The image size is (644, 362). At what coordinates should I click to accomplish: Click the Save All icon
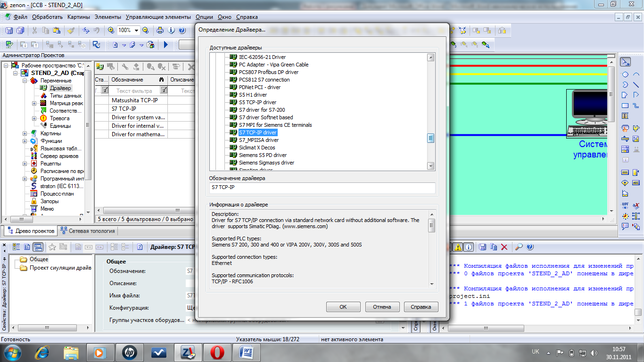[x=20, y=31]
